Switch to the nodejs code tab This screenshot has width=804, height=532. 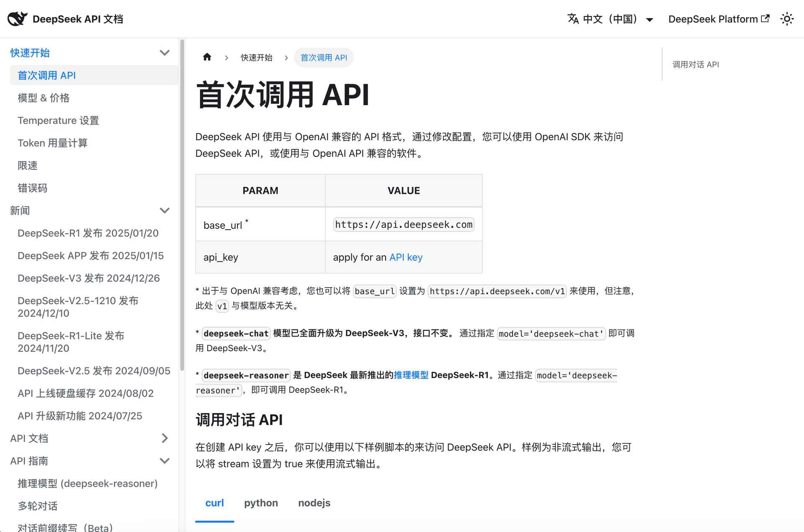coord(314,503)
